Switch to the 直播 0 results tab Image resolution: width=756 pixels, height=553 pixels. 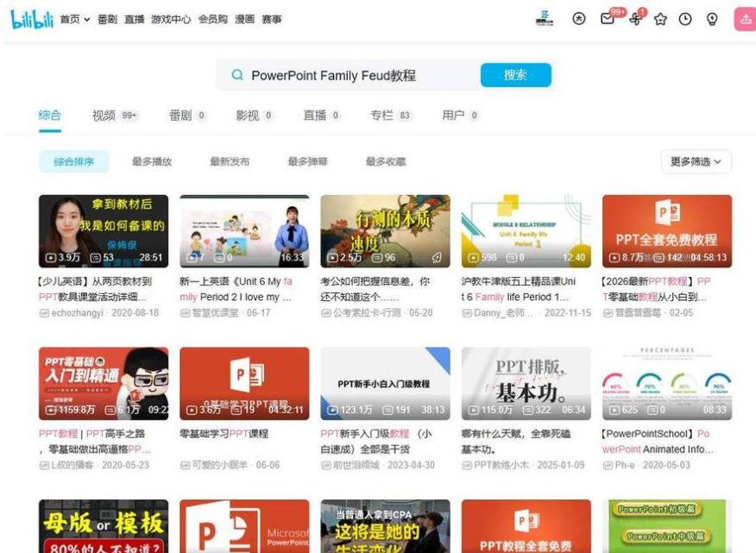coord(322,116)
